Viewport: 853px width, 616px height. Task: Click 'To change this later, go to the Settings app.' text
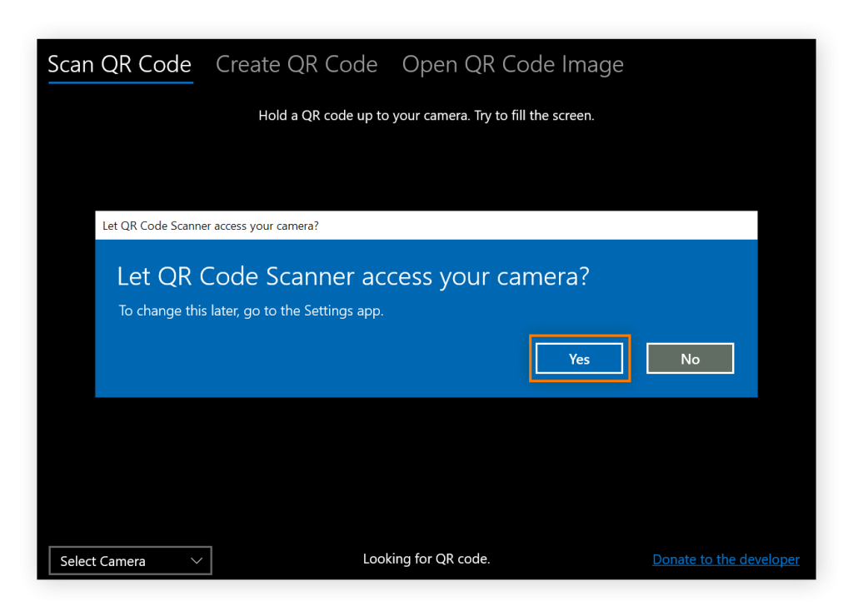tap(252, 311)
